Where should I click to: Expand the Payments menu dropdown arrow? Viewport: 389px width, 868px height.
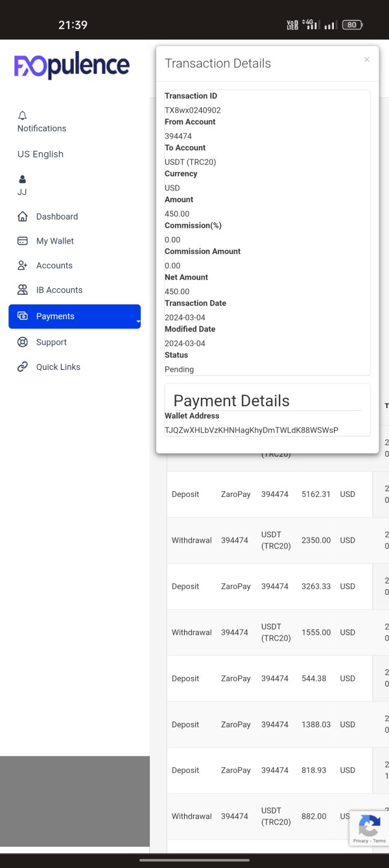tap(137, 321)
